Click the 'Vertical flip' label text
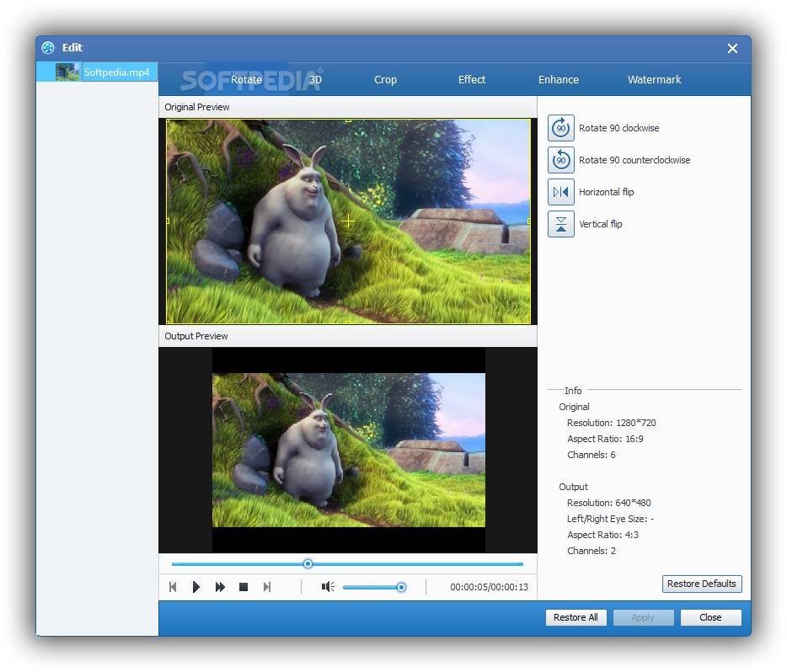The width and height of the screenshot is (787, 672). click(x=600, y=224)
